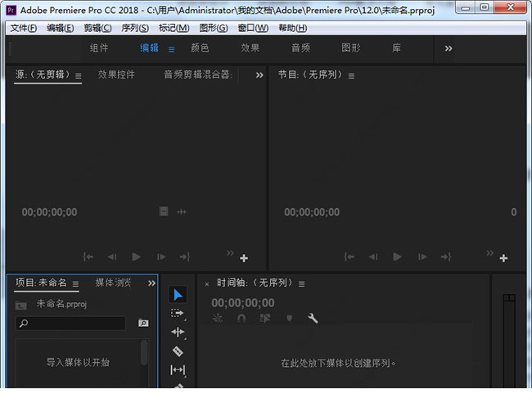Go to In point in Program monitor
Image resolution: width=532 pixels, height=403 pixels.
pos(349,257)
